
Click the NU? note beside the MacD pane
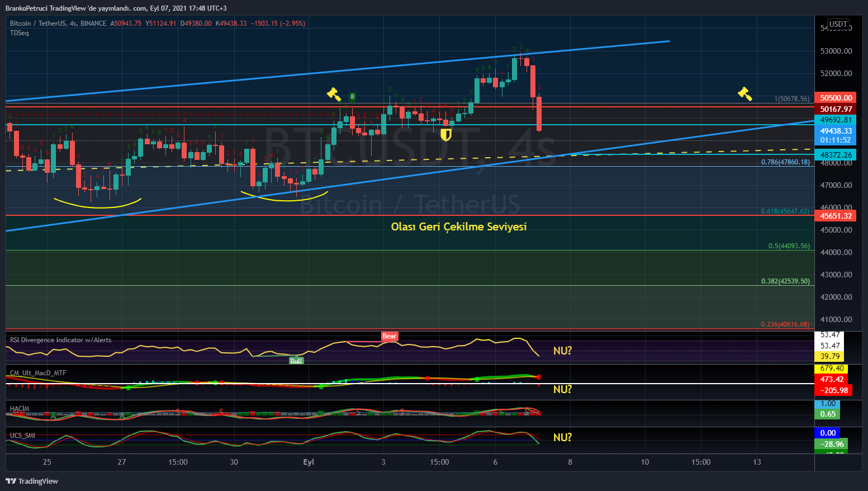[x=562, y=389]
